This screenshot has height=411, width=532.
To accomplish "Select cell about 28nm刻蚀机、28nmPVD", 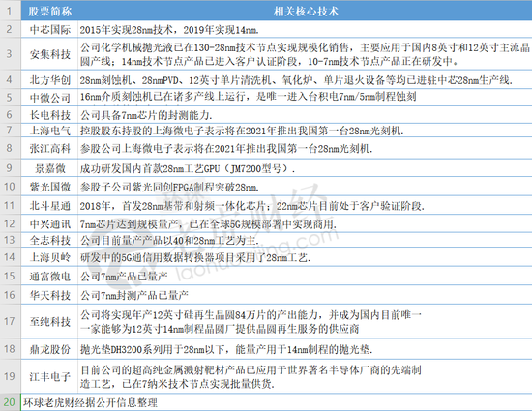I will point(305,79).
